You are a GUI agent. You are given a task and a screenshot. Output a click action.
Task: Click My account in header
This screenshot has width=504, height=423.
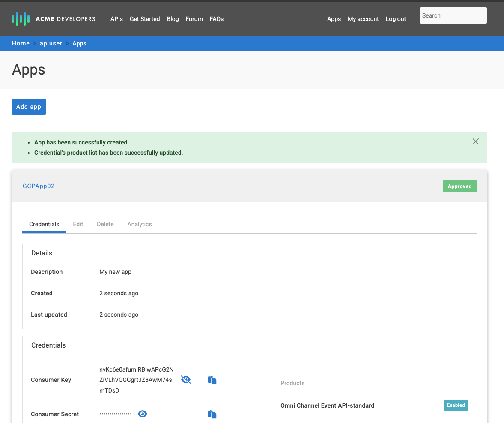363,19
